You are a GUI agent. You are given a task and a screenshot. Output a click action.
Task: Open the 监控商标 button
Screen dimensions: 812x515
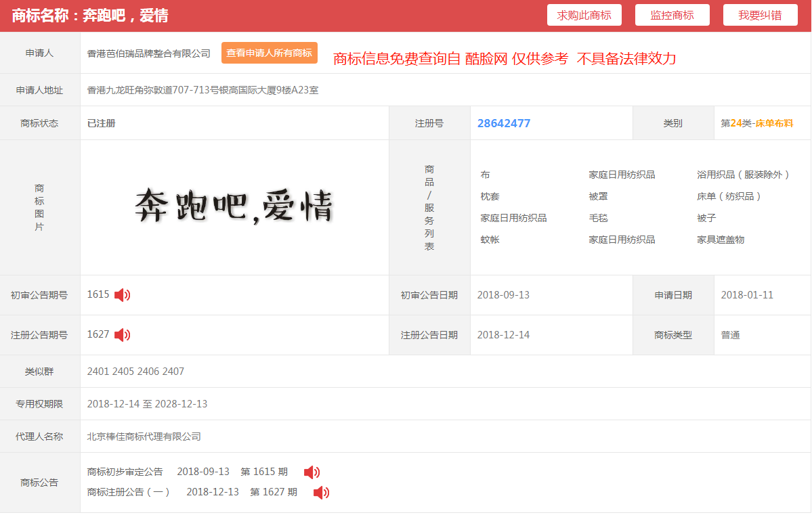click(672, 15)
